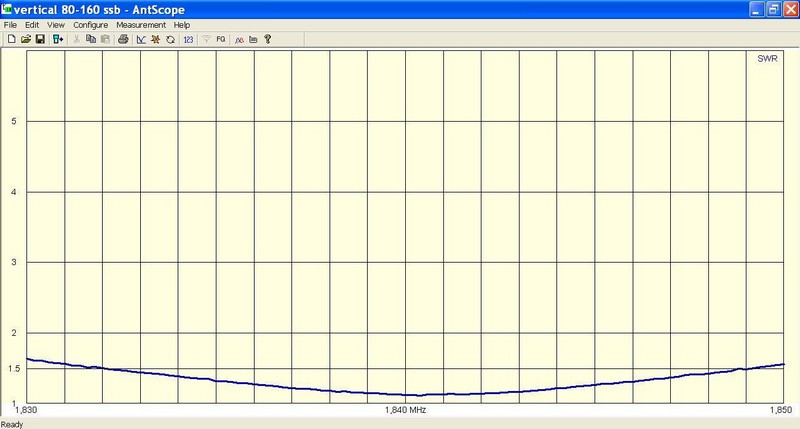The width and height of the screenshot is (800, 429).
Task: Click the question mark help icon
Action: (x=268, y=39)
